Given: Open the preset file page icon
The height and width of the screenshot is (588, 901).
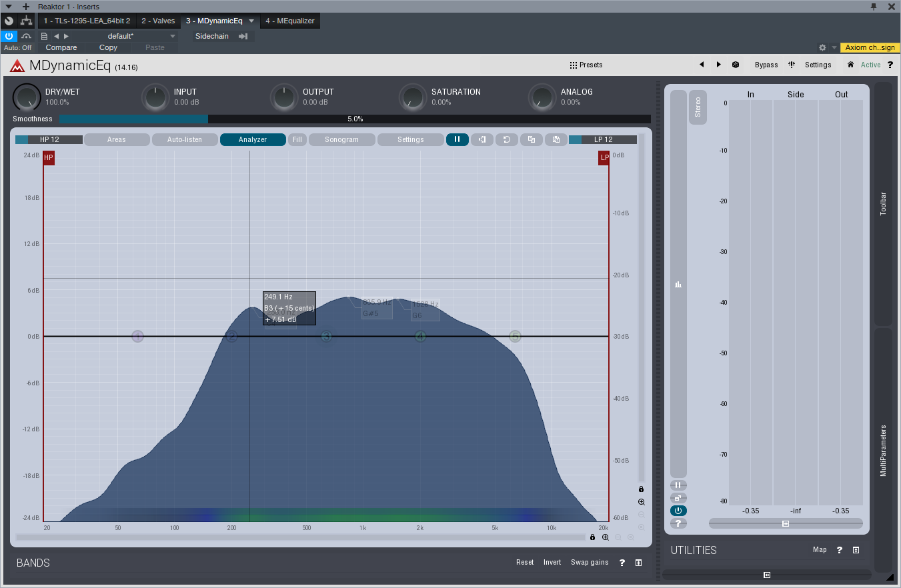Looking at the screenshot, I should click(x=44, y=36).
